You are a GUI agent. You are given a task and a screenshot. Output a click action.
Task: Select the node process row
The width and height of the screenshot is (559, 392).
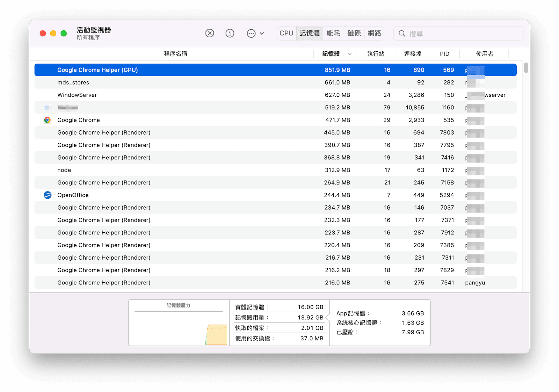tap(275, 170)
